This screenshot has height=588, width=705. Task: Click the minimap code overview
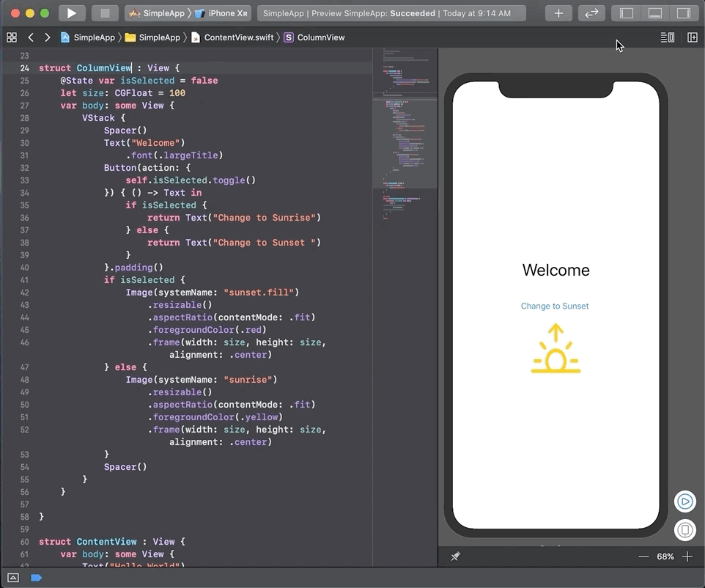point(405,135)
